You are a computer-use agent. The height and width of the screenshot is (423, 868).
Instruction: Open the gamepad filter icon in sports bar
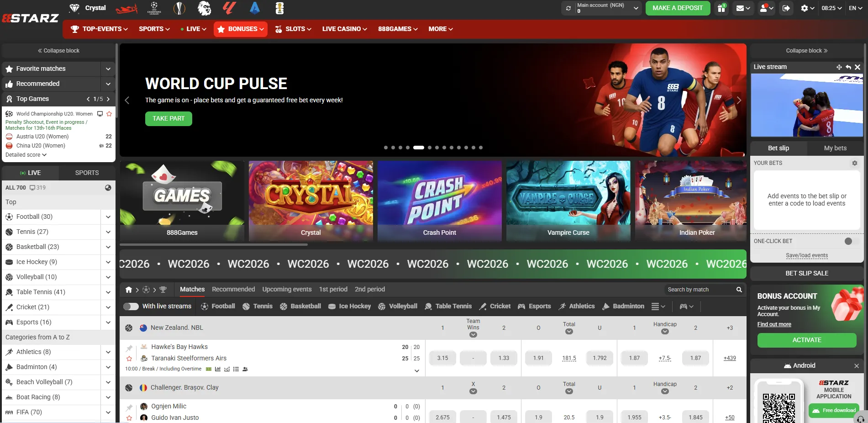[x=686, y=307]
